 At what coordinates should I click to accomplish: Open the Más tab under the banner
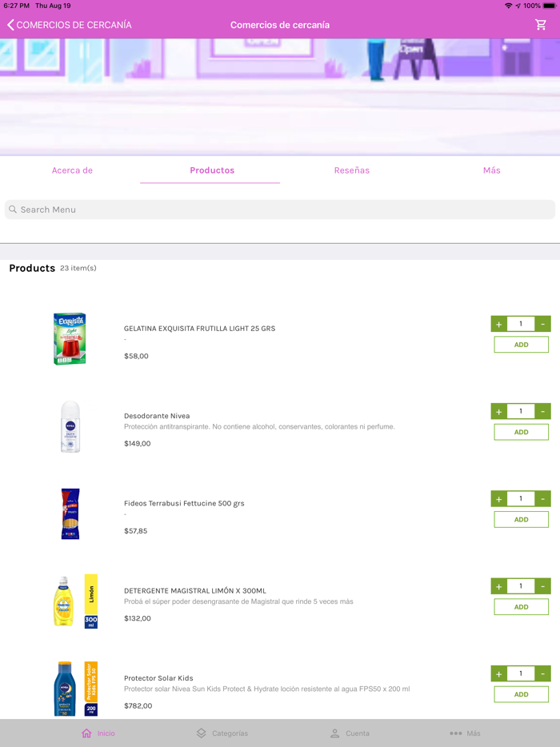coord(491,170)
